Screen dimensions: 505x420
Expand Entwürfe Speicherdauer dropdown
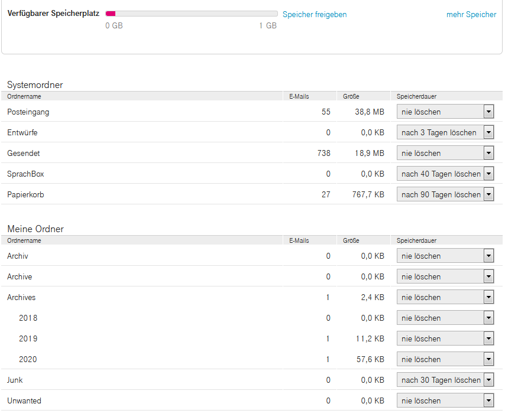click(445, 133)
